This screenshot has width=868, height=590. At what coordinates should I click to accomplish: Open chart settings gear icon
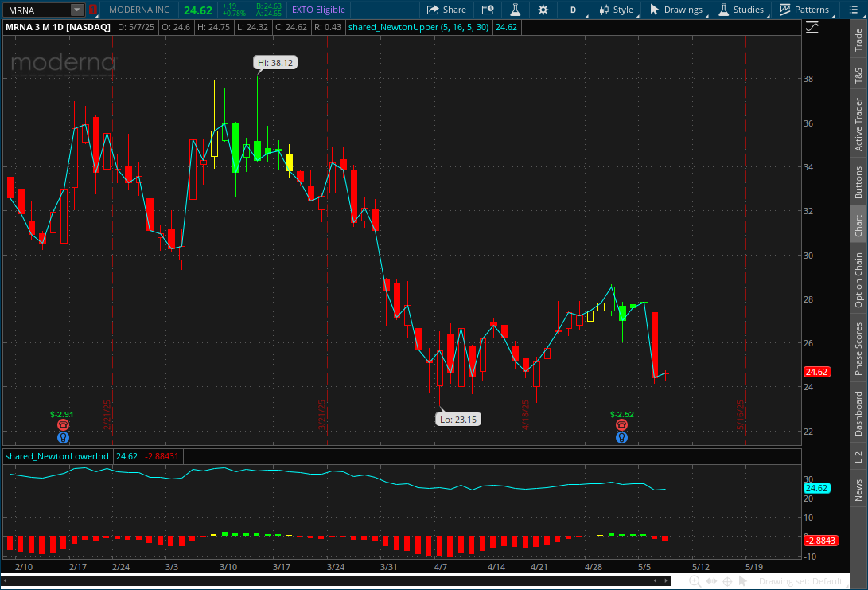pos(543,10)
